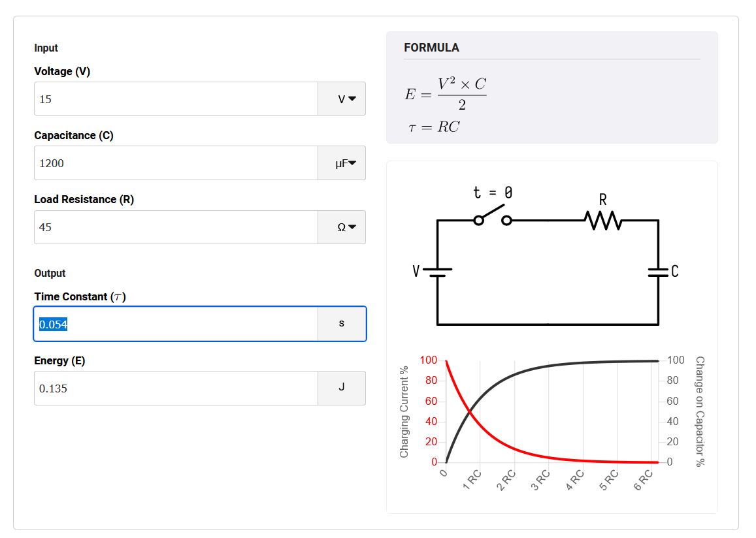
Task: Click the resistor R symbol in circuit
Action: (602, 220)
